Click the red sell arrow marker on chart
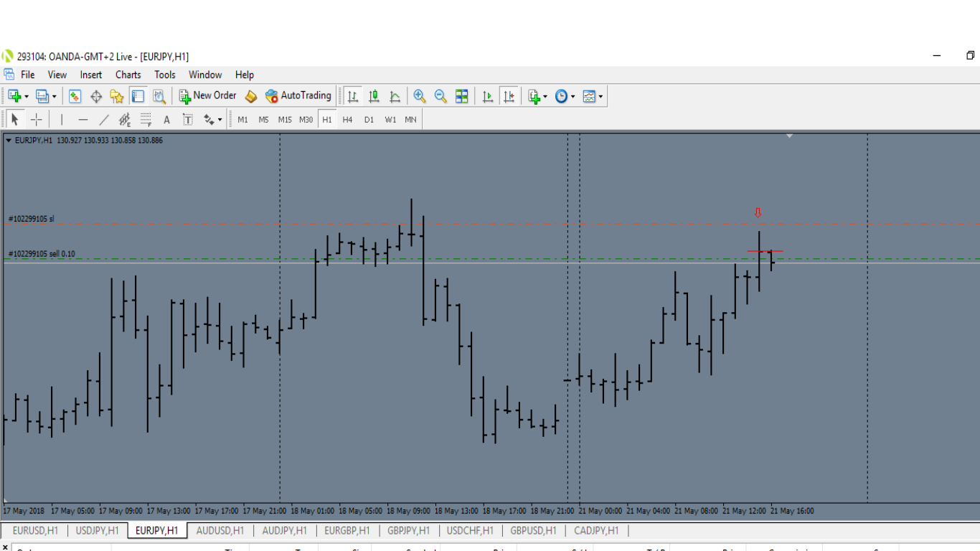 click(758, 212)
